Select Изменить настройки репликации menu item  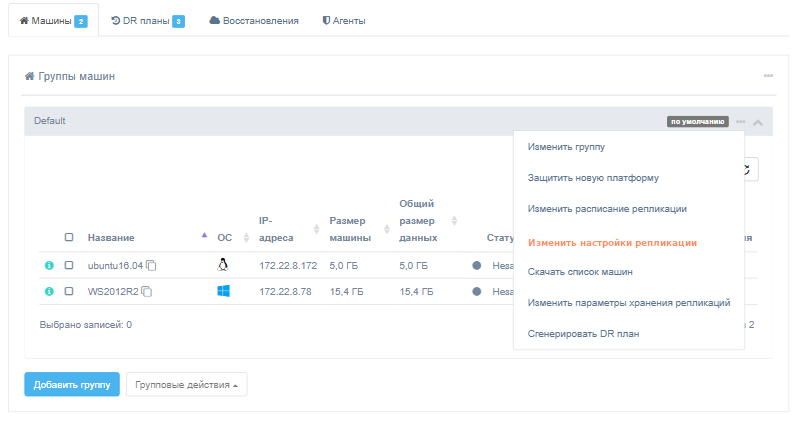(611, 242)
